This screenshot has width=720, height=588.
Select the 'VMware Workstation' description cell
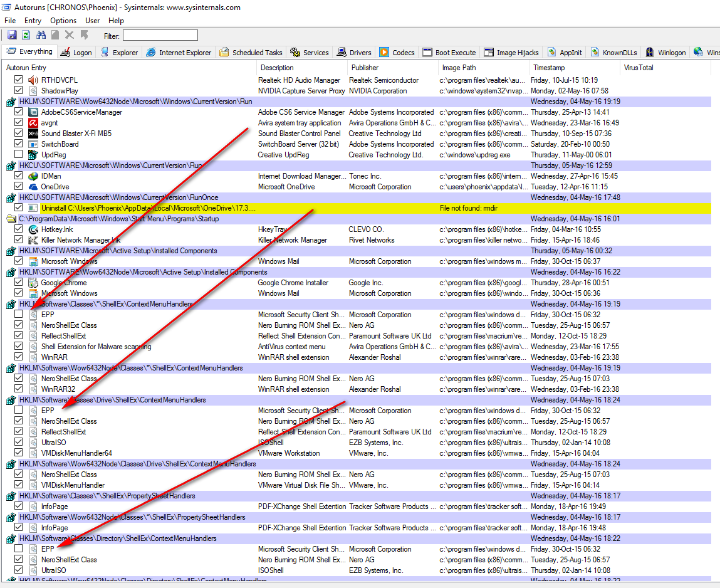coord(289,453)
